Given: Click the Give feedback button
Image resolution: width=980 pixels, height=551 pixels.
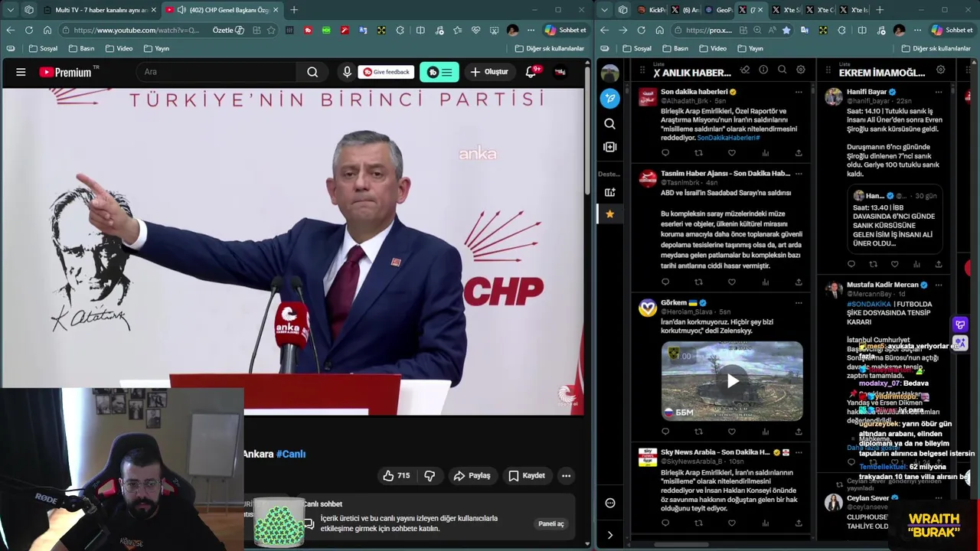Looking at the screenshot, I should (x=387, y=72).
